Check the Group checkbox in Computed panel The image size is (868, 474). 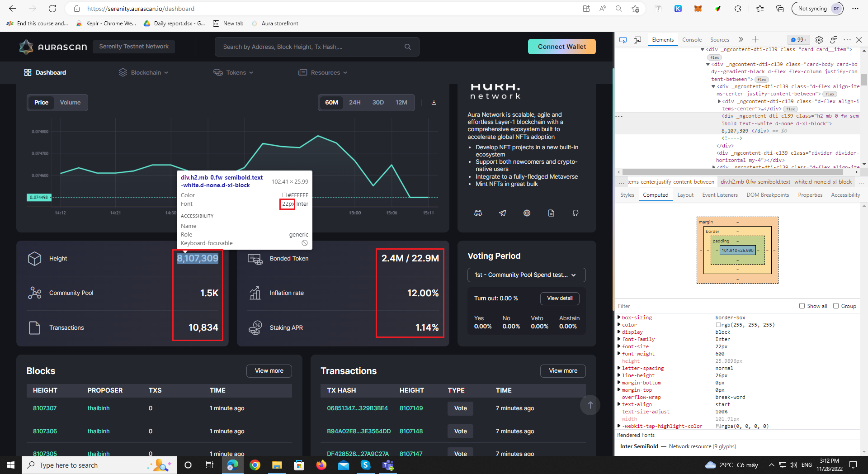[x=836, y=306]
